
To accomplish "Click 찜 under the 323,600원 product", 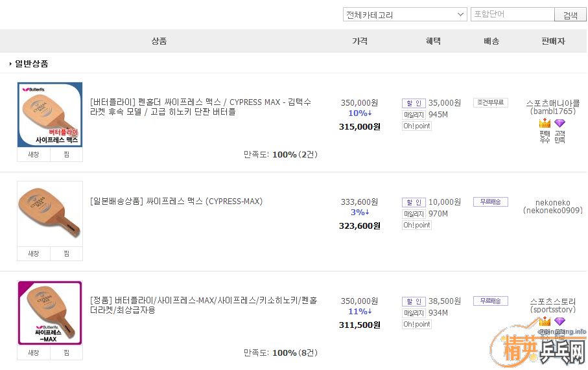I will pyautogui.click(x=66, y=253).
